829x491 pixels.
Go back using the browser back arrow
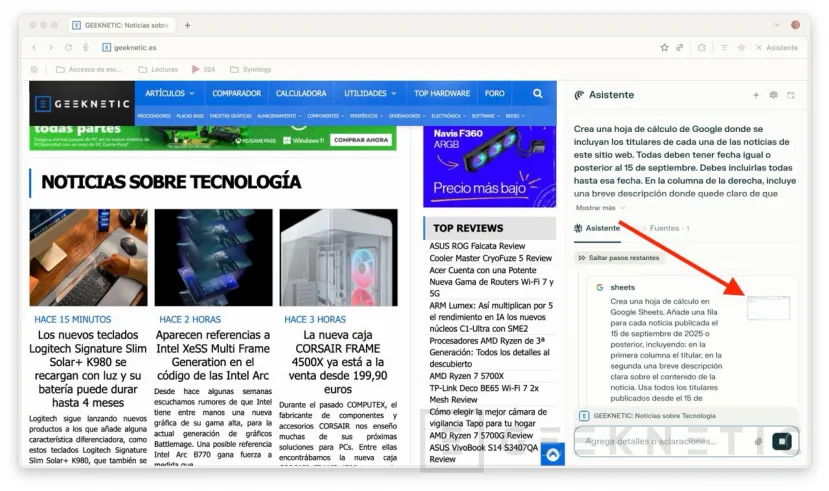click(34, 48)
